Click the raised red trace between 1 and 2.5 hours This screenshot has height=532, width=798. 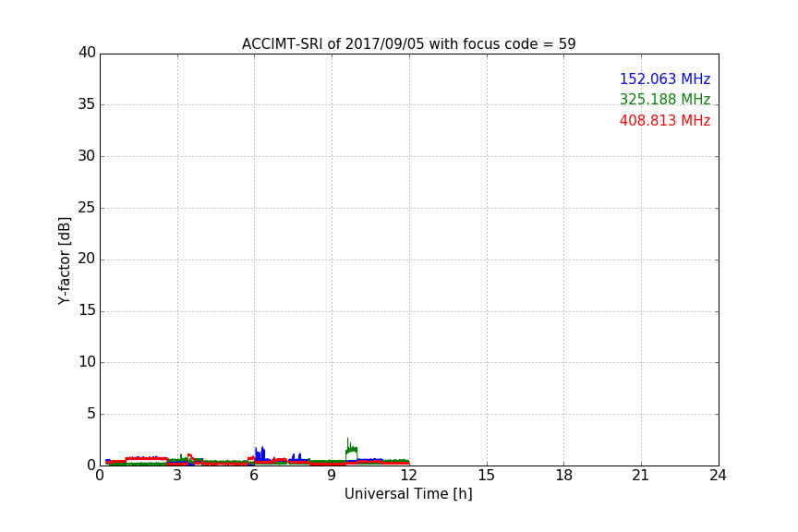point(146,459)
